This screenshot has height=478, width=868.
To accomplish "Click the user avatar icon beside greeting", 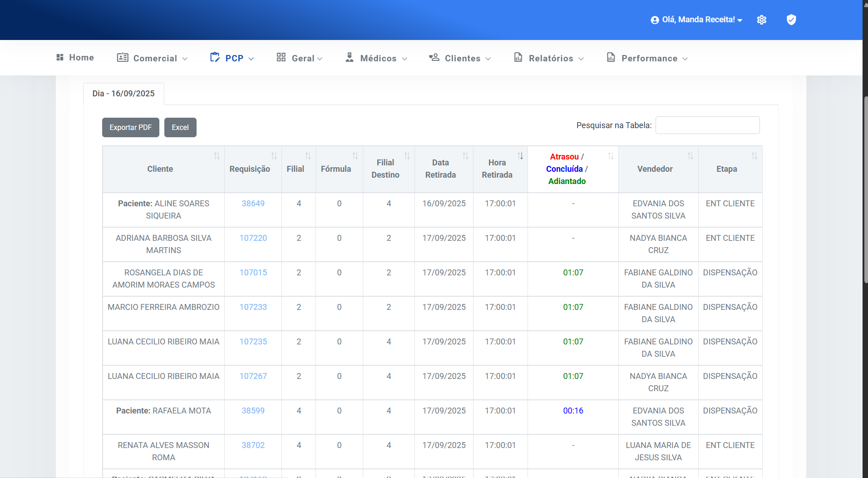I will click(x=655, y=20).
